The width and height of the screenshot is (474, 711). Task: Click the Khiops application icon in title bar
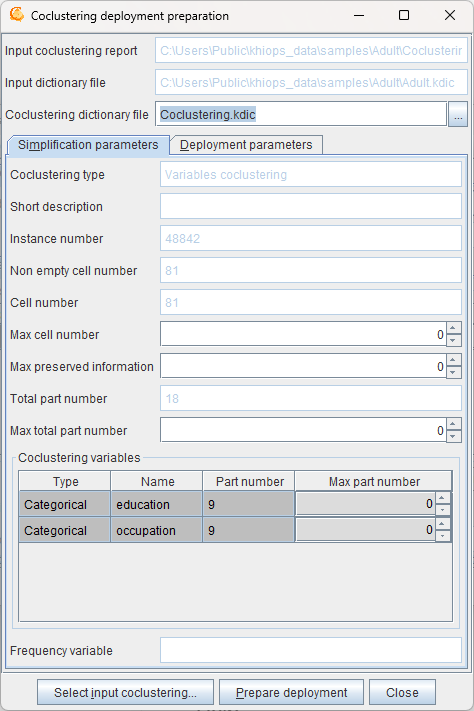17,15
